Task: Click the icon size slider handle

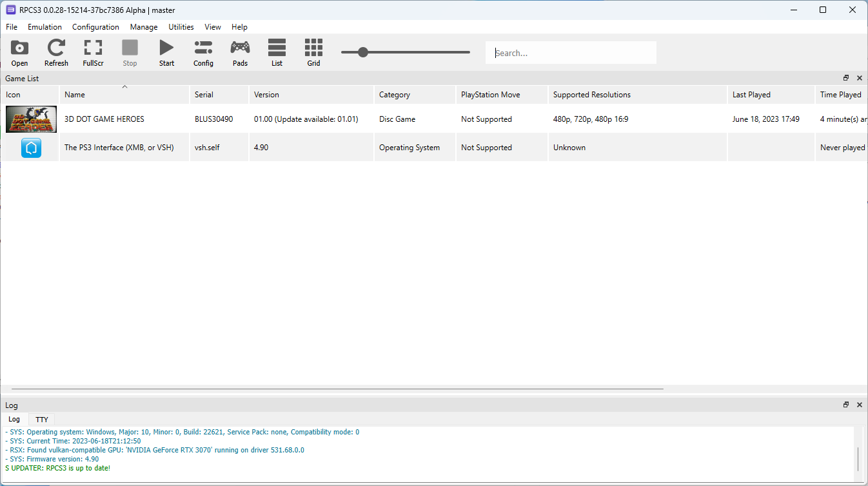Action: click(363, 52)
